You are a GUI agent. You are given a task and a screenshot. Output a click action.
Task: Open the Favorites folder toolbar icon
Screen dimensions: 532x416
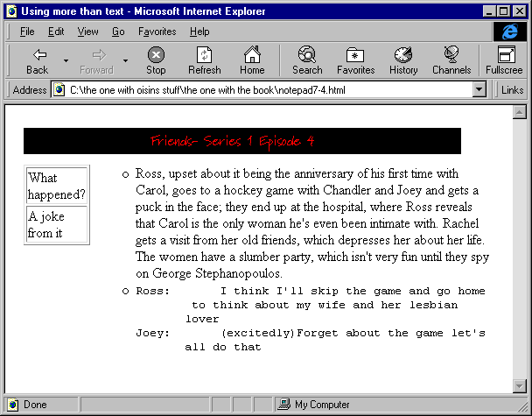(355, 55)
